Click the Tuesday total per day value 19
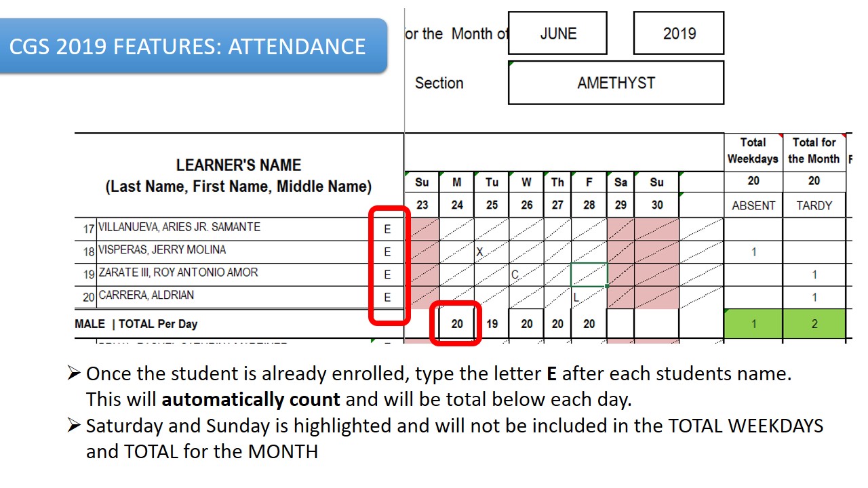 [x=492, y=324]
